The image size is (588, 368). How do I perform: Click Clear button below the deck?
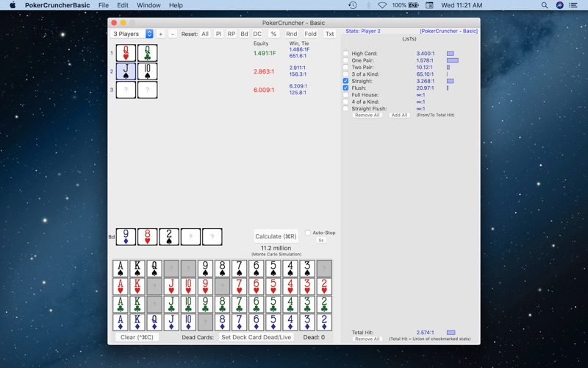(137, 337)
